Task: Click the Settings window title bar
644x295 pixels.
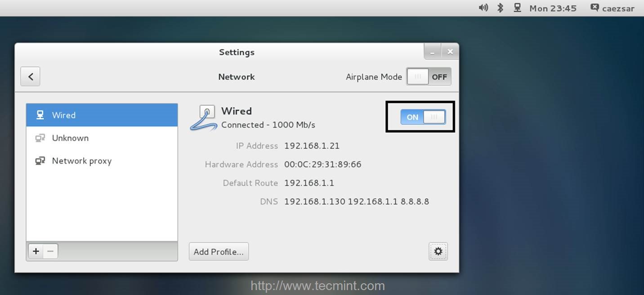Action: [237, 52]
